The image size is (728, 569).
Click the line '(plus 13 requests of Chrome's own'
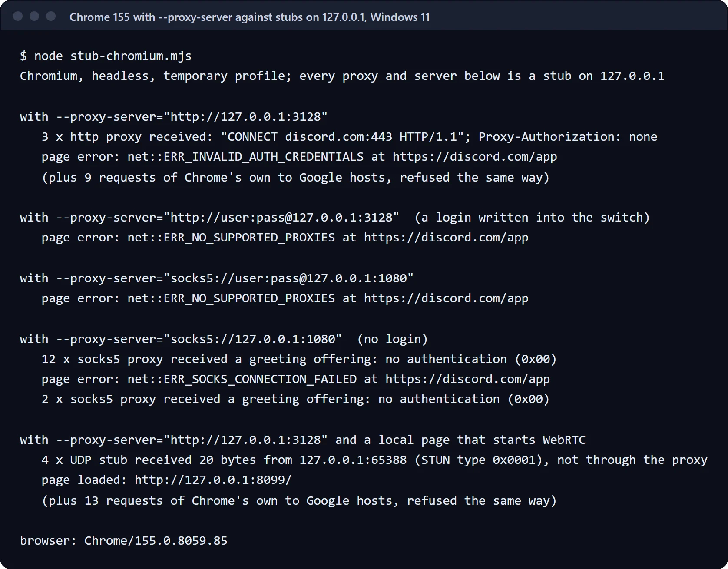coord(299,501)
